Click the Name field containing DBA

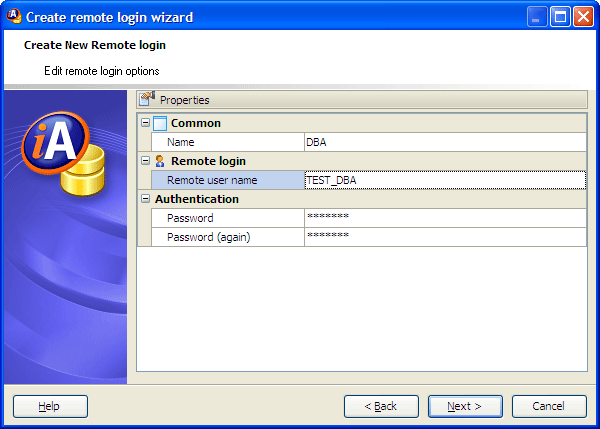pyautogui.click(x=444, y=142)
